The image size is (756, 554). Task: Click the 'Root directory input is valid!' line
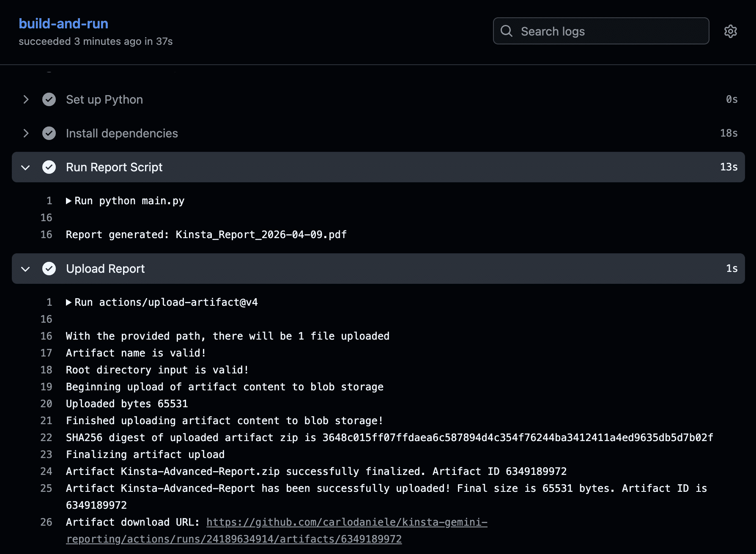[157, 370]
